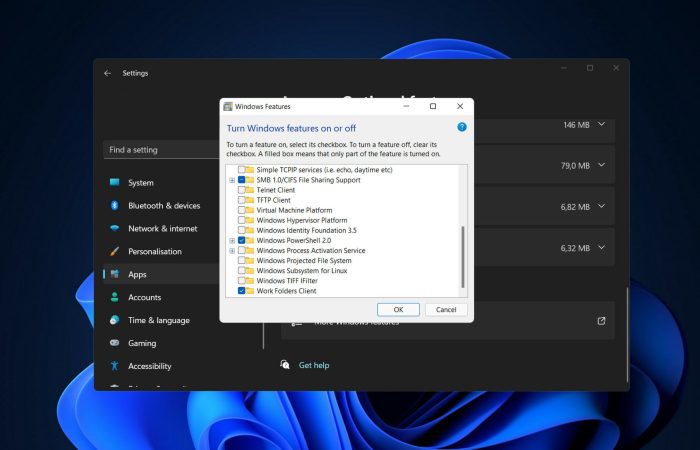Click the Windows TIFF IFilter folder icon
Viewport: 700px width, 450px height.
pos(250,281)
